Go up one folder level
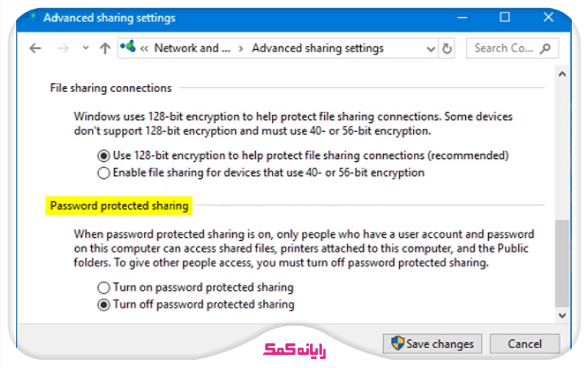Image resolution: width=588 pixels, height=368 pixels. pyautogui.click(x=104, y=49)
